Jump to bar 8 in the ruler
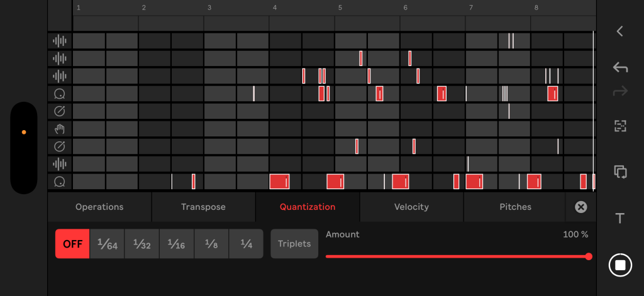The height and width of the screenshot is (296, 644). point(536,8)
